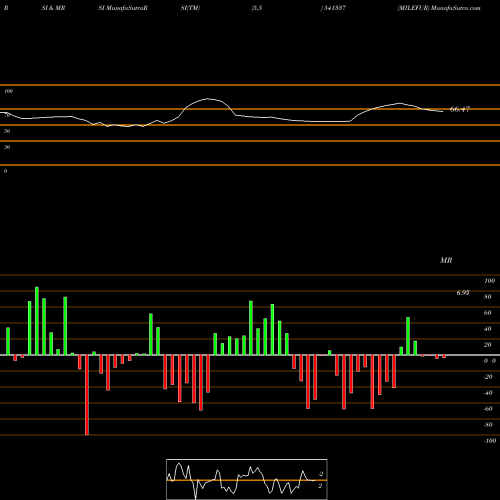Click the -20 label on MR axis
This screenshot has width=500, height=500.
[488, 377]
